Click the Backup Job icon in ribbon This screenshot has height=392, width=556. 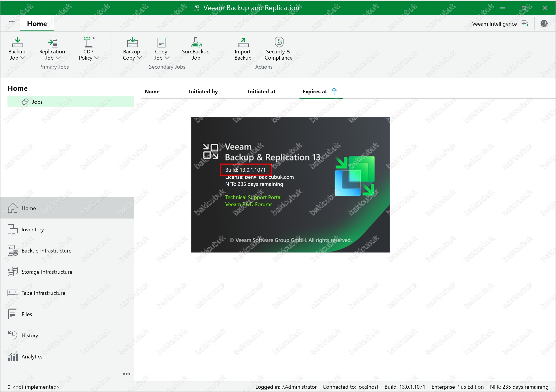pos(17,42)
